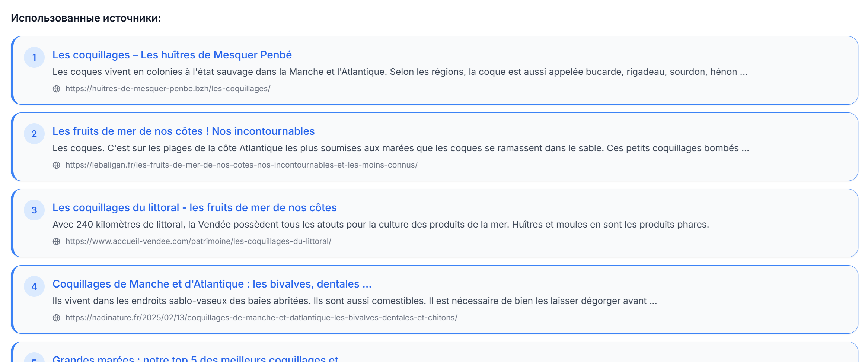Click the huitres-de-mesquer-penbe.bzh URL text
The image size is (868, 362).
tap(168, 89)
